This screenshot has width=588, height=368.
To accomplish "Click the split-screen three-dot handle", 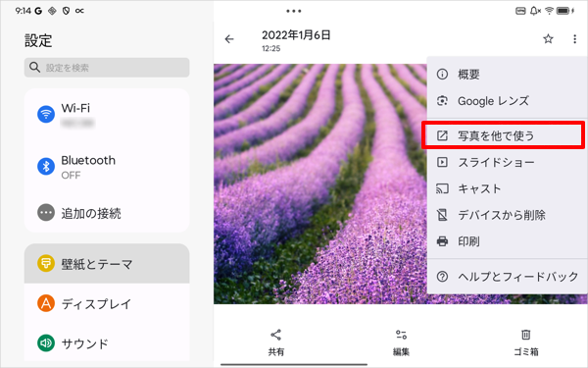I will [x=294, y=11].
